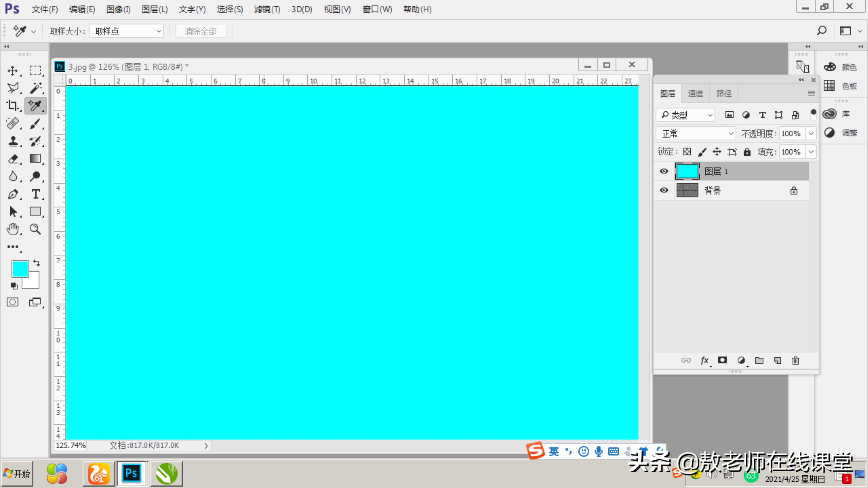Screen dimensions: 868x488
Task: Open the 滤镜(T) filter menu
Action: click(267, 9)
